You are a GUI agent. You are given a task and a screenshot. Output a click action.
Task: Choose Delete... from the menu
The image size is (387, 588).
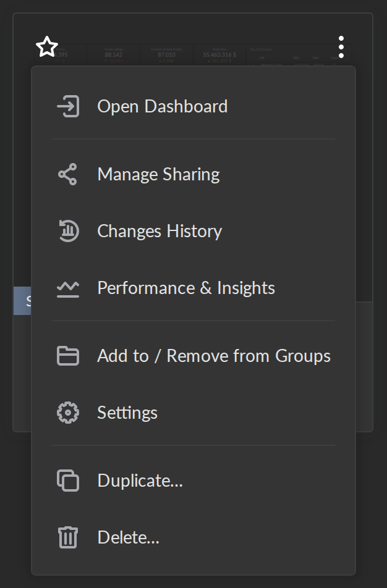pyautogui.click(x=193, y=537)
